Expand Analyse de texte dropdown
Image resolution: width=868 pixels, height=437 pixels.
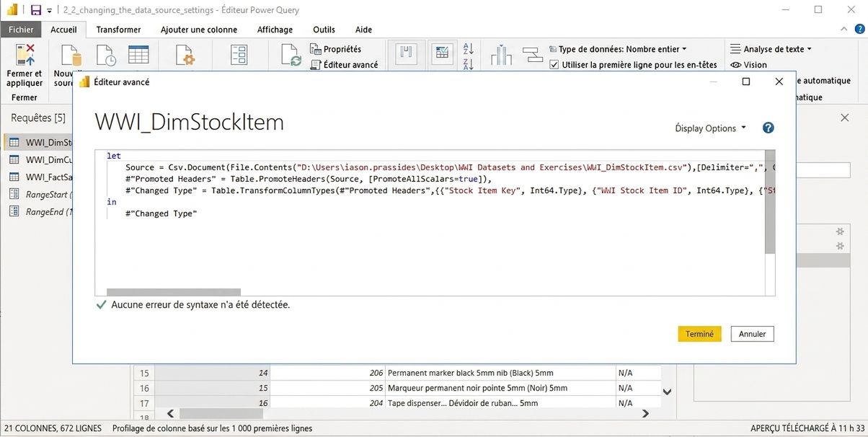tap(771, 49)
